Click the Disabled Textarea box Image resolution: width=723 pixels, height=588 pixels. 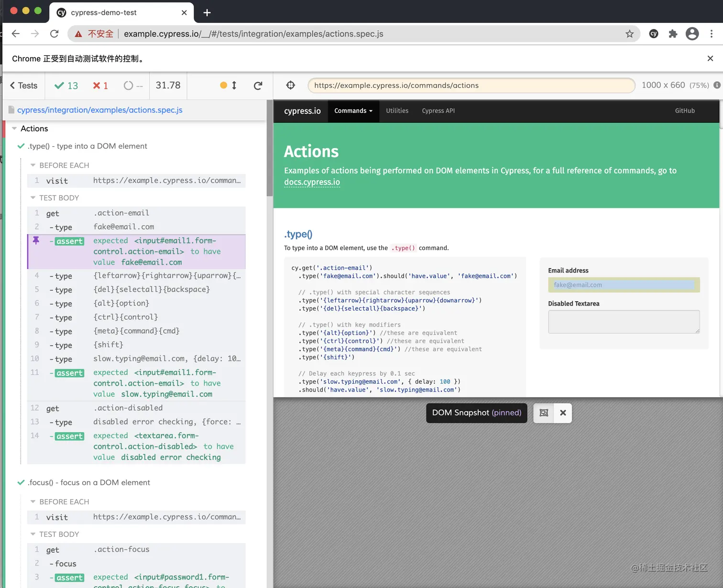pyautogui.click(x=624, y=322)
